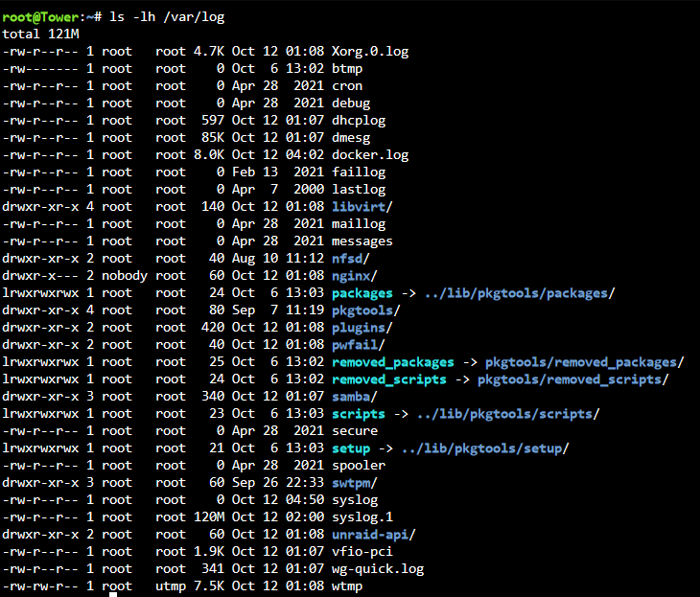
Task: Click the pwfail/ directory name
Action: [359, 345]
